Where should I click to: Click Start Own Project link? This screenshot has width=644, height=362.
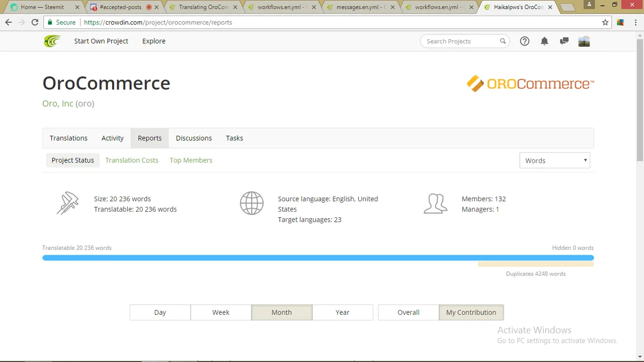click(x=101, y=41)
